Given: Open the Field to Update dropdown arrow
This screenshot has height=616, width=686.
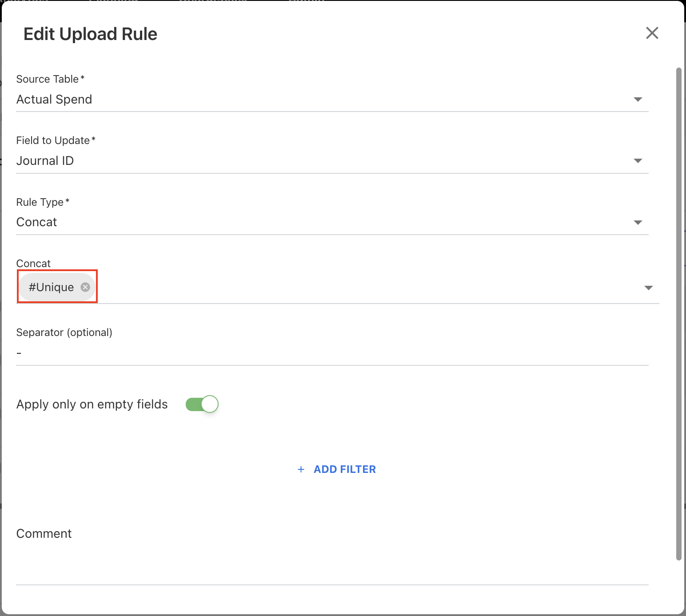Looking at the screenshot, I should coord(638,161).
